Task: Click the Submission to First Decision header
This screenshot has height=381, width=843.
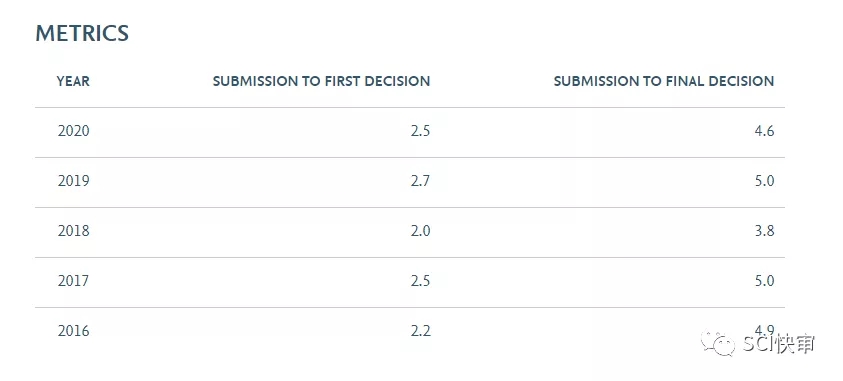Action: click(x=322, y=81)
